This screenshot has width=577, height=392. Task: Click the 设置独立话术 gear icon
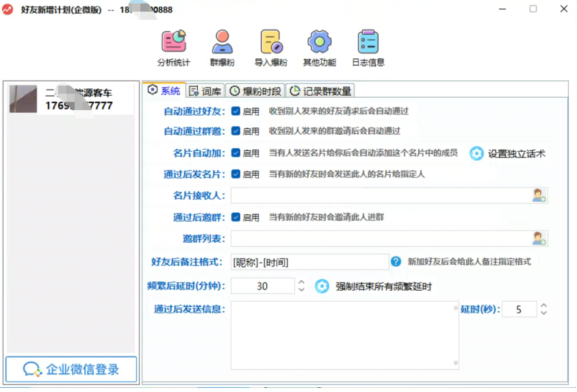[476, 153]
